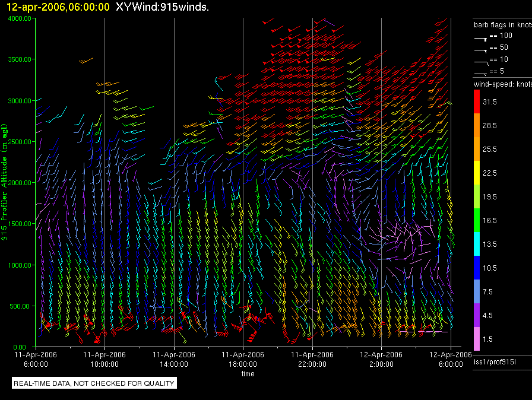
Task: Click the yellow 22.5 knots color swatch
Action: coord(477,173)
